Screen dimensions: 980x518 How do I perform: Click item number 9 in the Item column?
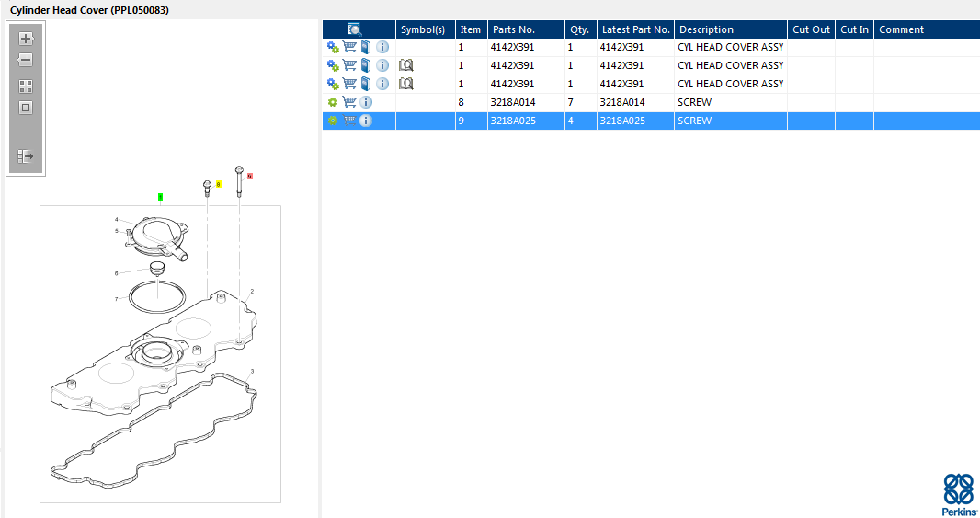(462, 121)
